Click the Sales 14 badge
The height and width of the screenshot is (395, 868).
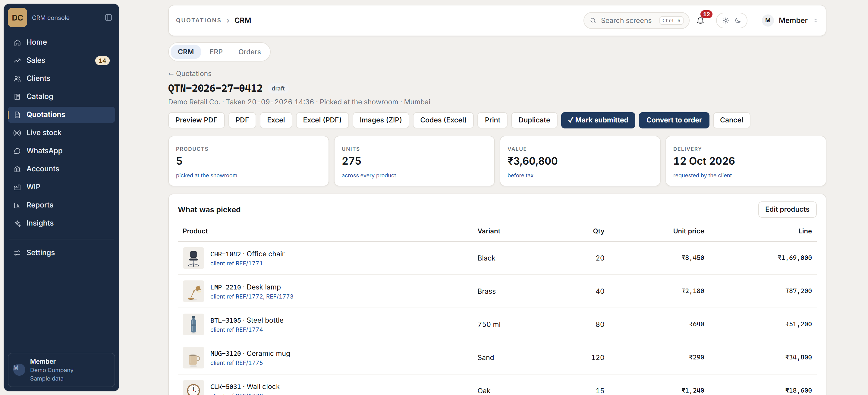(102, 61)
